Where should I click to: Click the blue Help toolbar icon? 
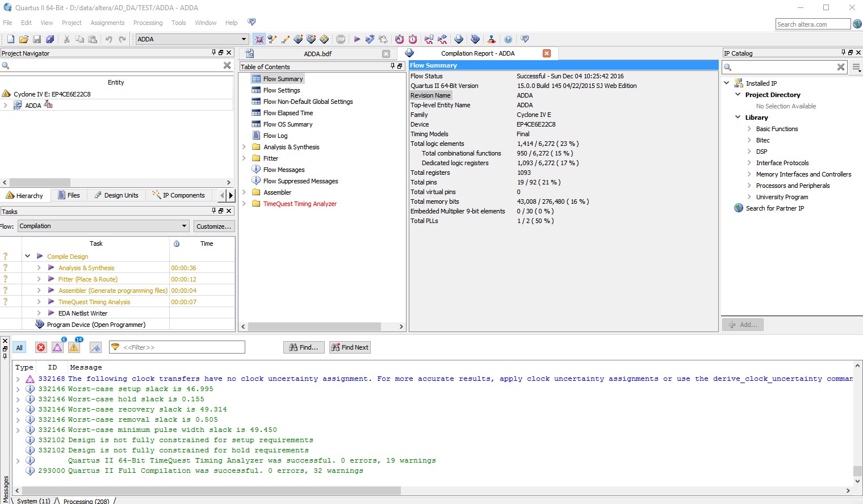[508, 39]
